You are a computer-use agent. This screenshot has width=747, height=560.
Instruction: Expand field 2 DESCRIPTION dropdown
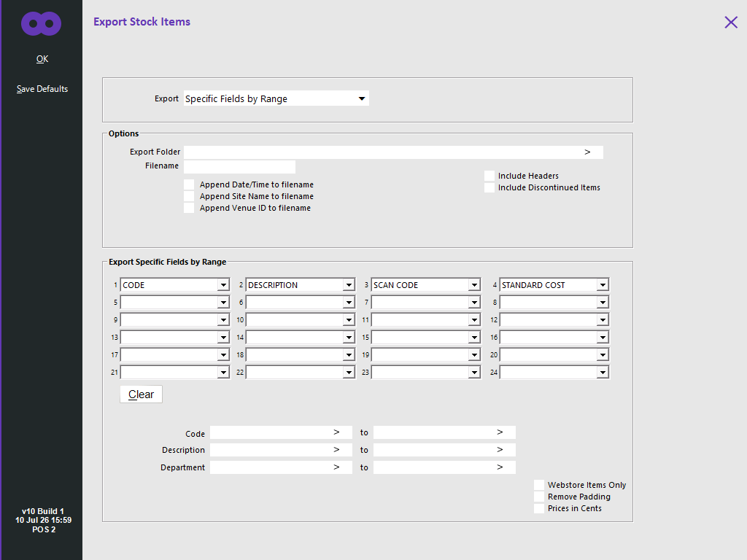pyautogui.click(x=349, y=285)
